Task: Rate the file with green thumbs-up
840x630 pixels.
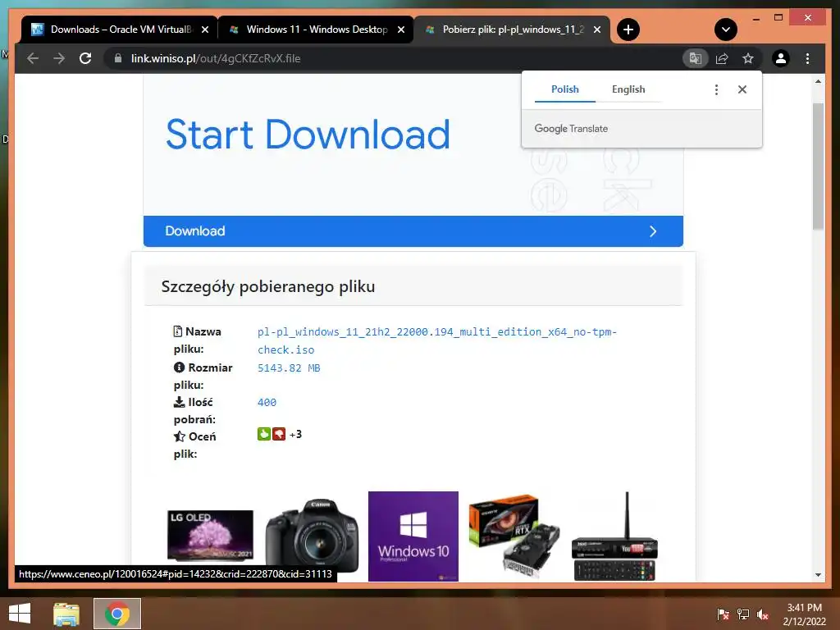Action: point(263,434)
